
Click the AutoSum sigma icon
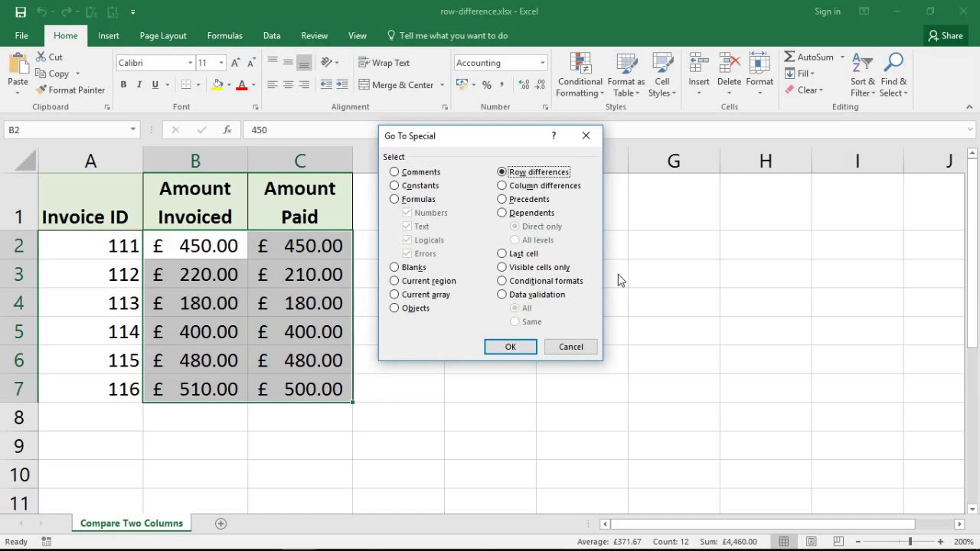click(789, 57)
